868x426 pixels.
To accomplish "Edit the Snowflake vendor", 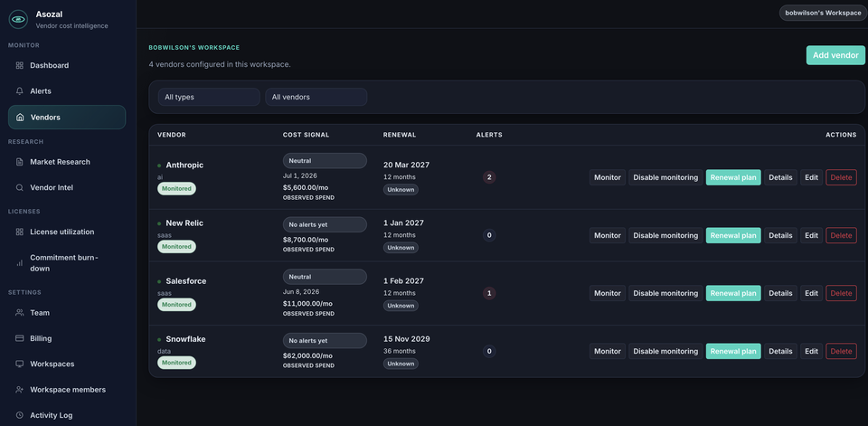I will pyautogui.click(x=812, y=351).
